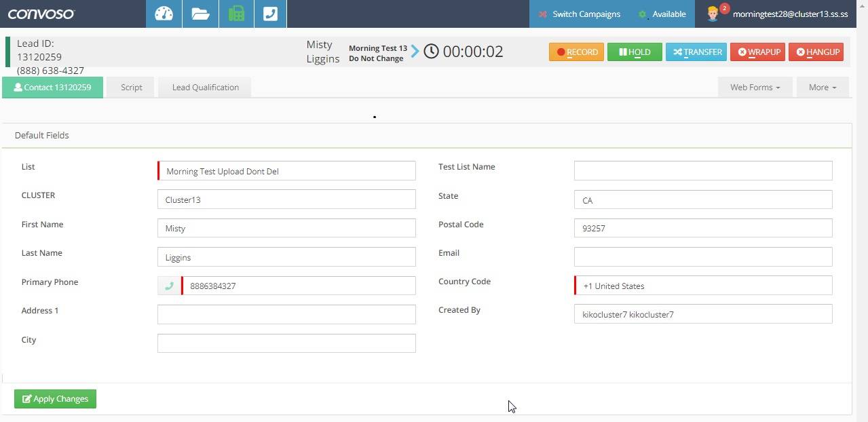Open the Web Forms dropdown

754,87
